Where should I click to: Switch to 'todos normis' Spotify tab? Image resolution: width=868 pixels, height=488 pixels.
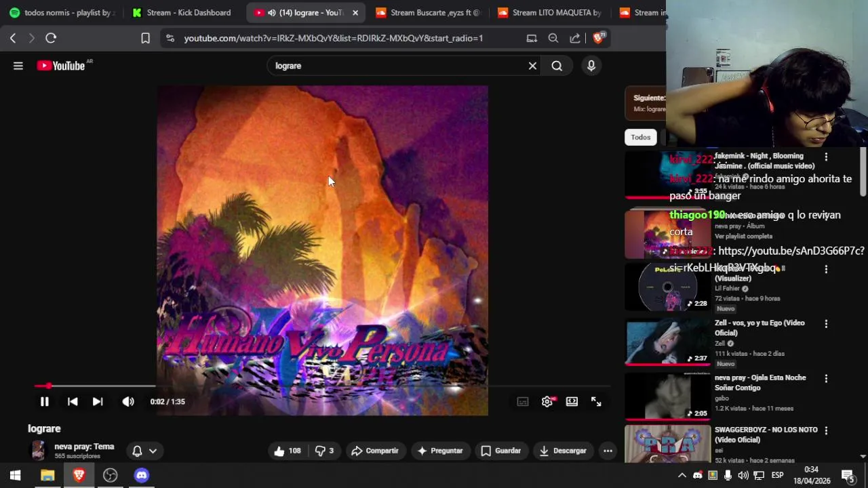coord(62,13)
